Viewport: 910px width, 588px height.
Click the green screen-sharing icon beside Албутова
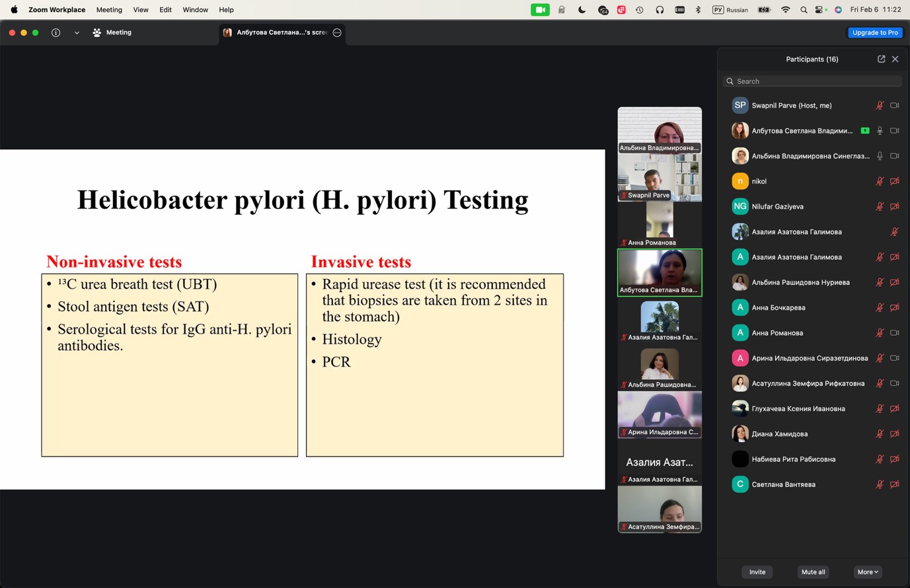tap(865, 131)
